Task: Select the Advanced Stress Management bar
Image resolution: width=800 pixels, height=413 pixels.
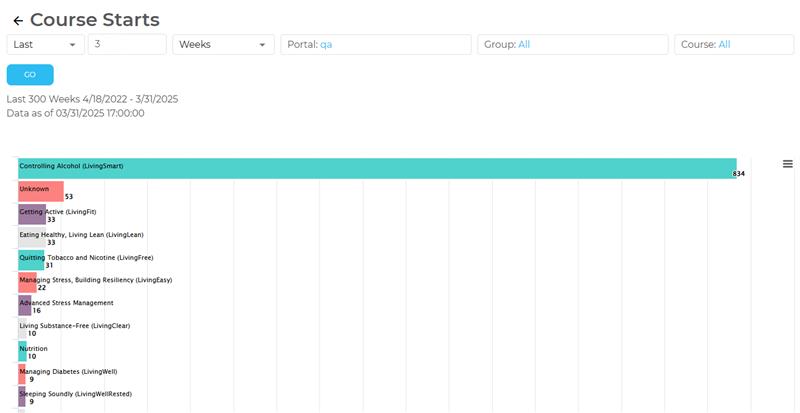Action: coord(25,305)
